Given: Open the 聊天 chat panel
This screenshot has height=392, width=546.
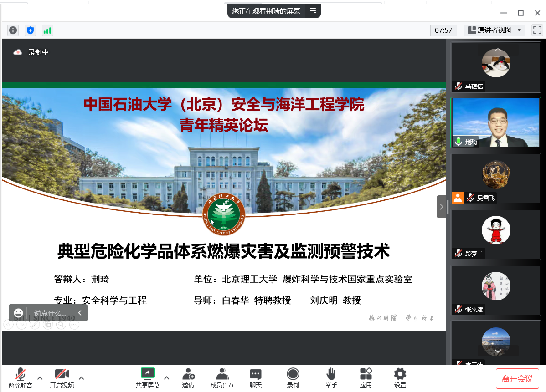Looking at the screenshot, I should tap(256, 378).
